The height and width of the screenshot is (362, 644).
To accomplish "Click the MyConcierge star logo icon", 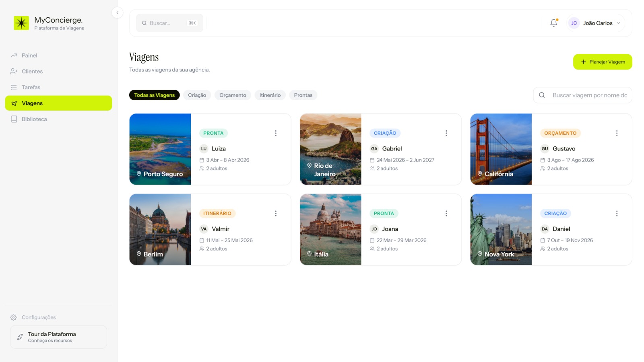I will (x=21, y=23).
